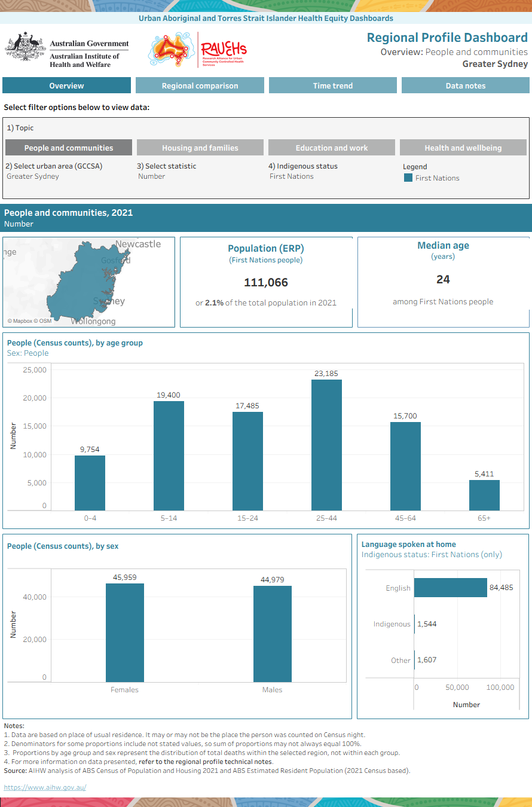Choose the Education and work topic

coord(332,148)
